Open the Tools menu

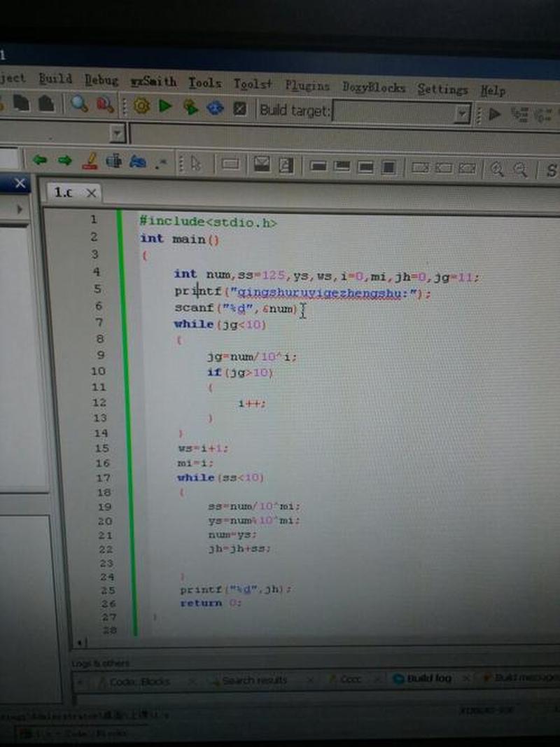coord(205,83)
